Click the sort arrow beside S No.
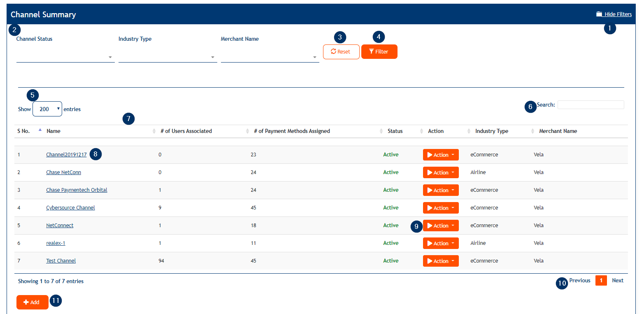644x314 pixels. point(40,131)
